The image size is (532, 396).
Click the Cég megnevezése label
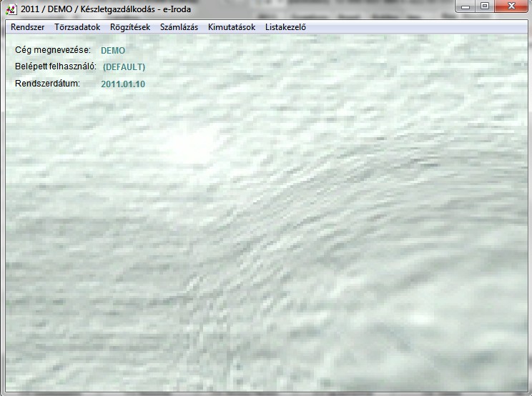pos(52,50)
